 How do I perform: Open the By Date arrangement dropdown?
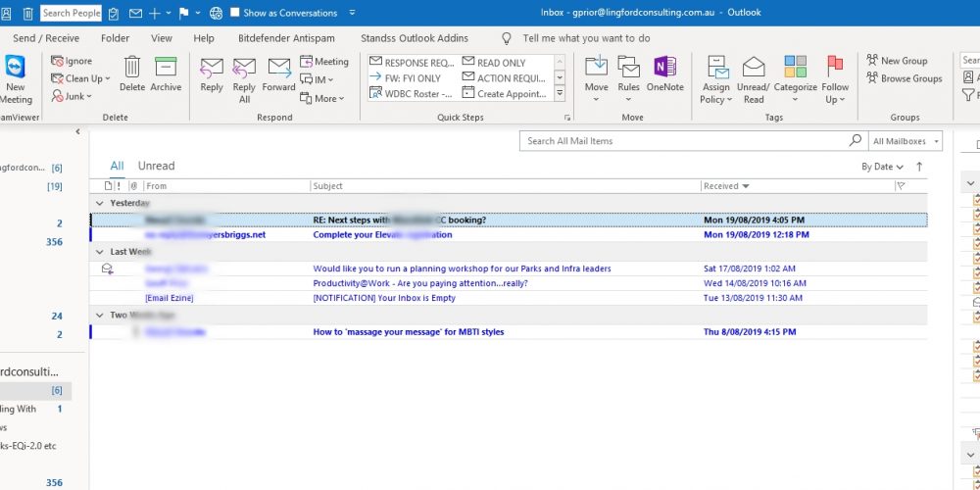pyautogui.click(x=882, y=167)
